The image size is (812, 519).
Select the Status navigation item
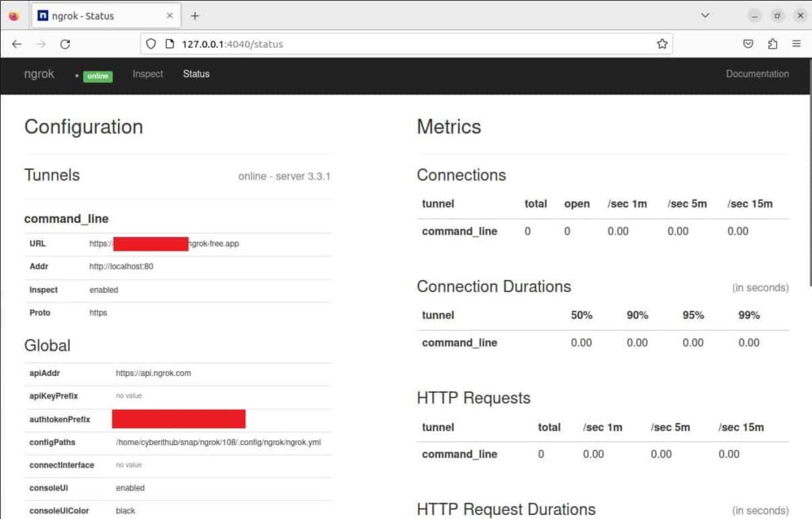196,73
